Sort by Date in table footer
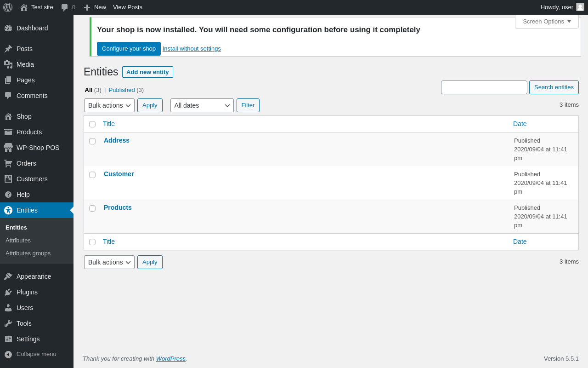 coord(520,241)
